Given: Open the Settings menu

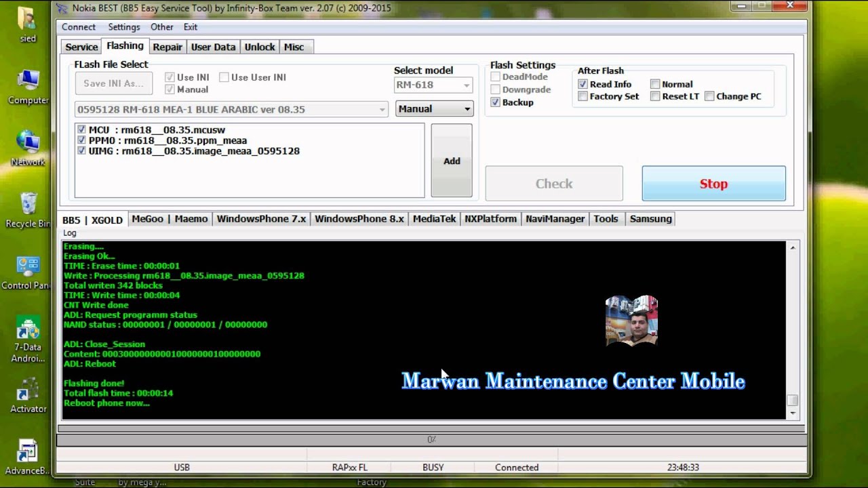Looking at the screenshot, I should (x=124, y=27).
